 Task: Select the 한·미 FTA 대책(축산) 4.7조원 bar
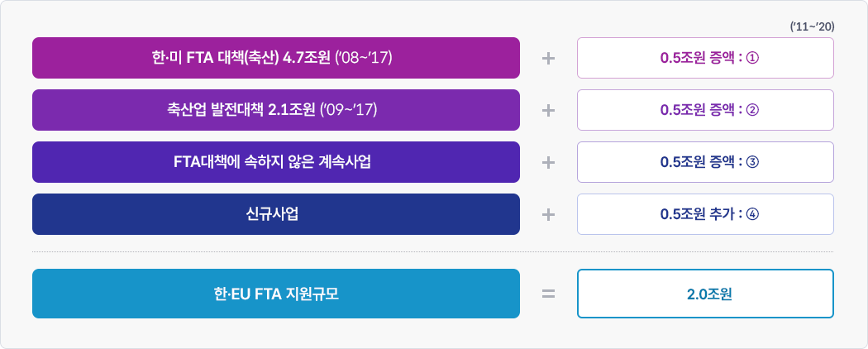click(275, 58)
